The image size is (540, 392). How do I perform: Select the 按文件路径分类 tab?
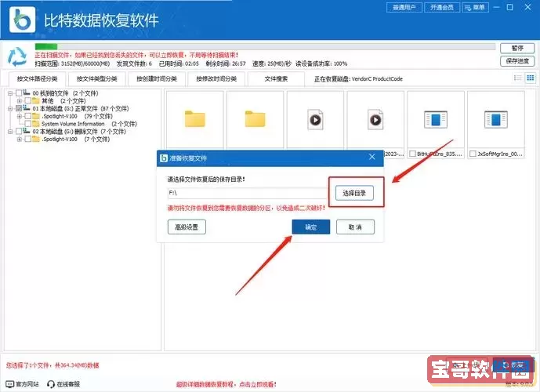tap(37, 79)
